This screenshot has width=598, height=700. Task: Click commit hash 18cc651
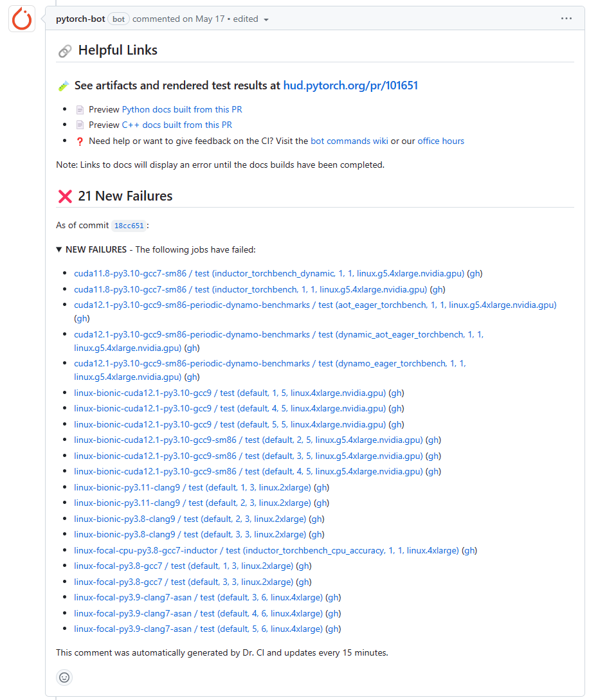tap(129, 226)
